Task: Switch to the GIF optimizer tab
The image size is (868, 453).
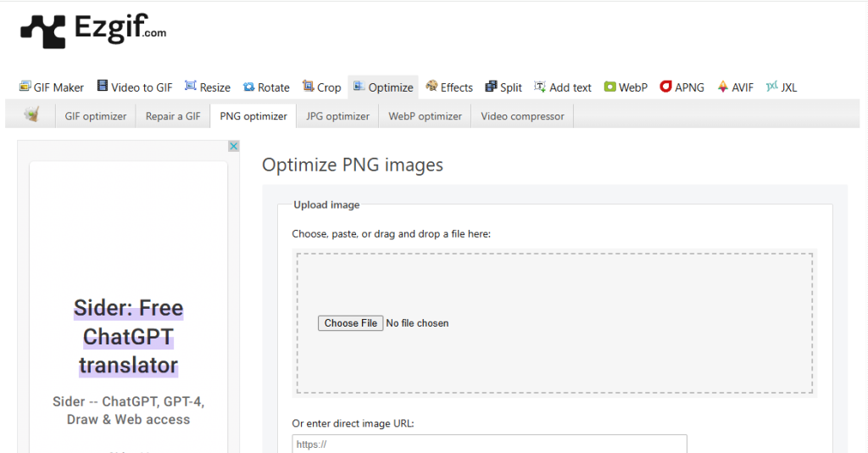Action: pyautogui.click(x=96, y=116)
